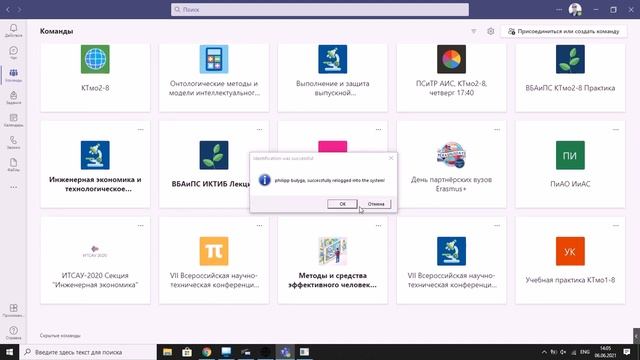This screenshot has height=360, width=640.
Task: Select the Teams icon in the sidebar
Action: point(13,75)
